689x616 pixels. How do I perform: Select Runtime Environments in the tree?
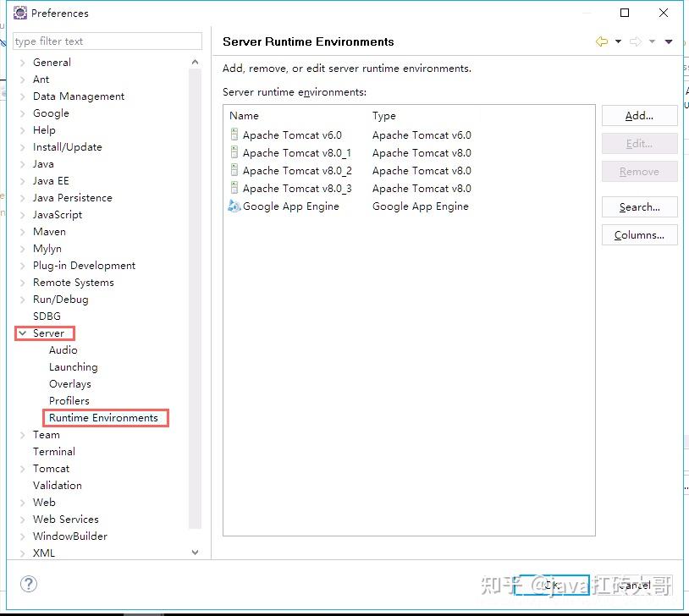(103, 418)
